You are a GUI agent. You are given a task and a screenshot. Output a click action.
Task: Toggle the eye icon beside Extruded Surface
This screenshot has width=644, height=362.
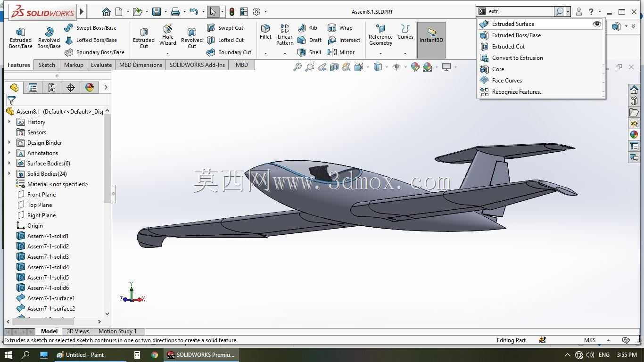tap(597, 24)
